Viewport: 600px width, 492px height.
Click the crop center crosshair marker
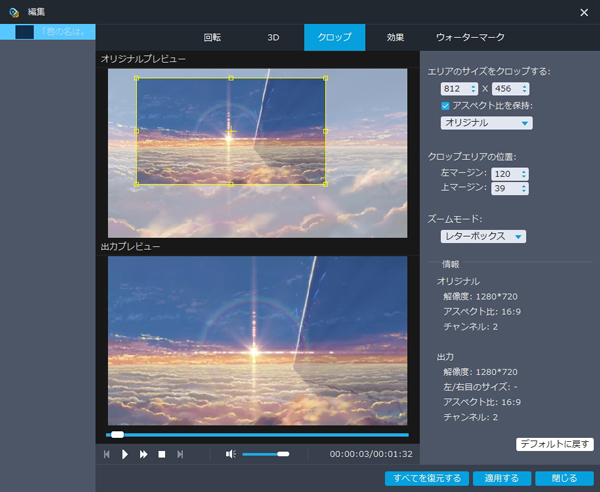pyautogui.click(x=231, y=131)
